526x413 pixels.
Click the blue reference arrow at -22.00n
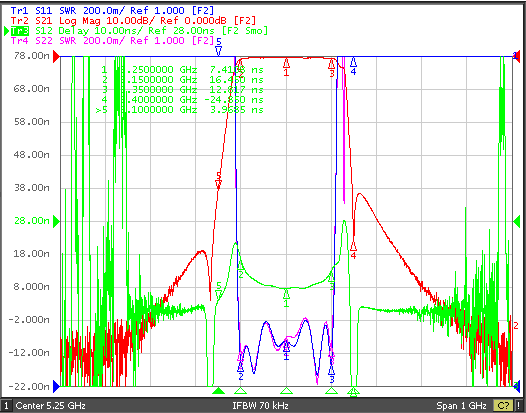[x=57, y=386]
